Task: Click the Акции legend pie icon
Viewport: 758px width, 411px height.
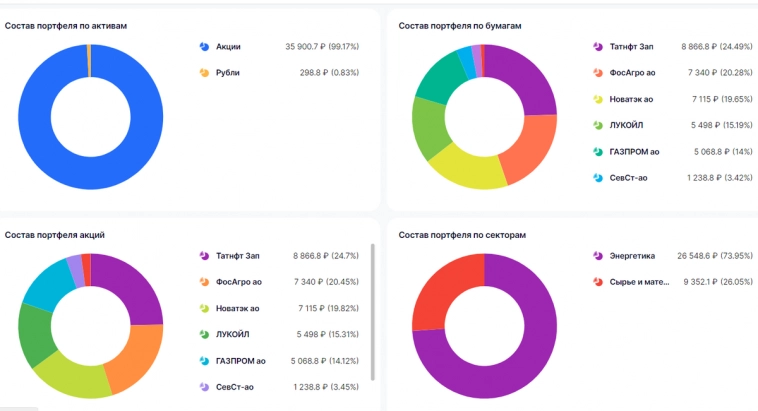Action: pyautogui.click(x=204, y=46)
